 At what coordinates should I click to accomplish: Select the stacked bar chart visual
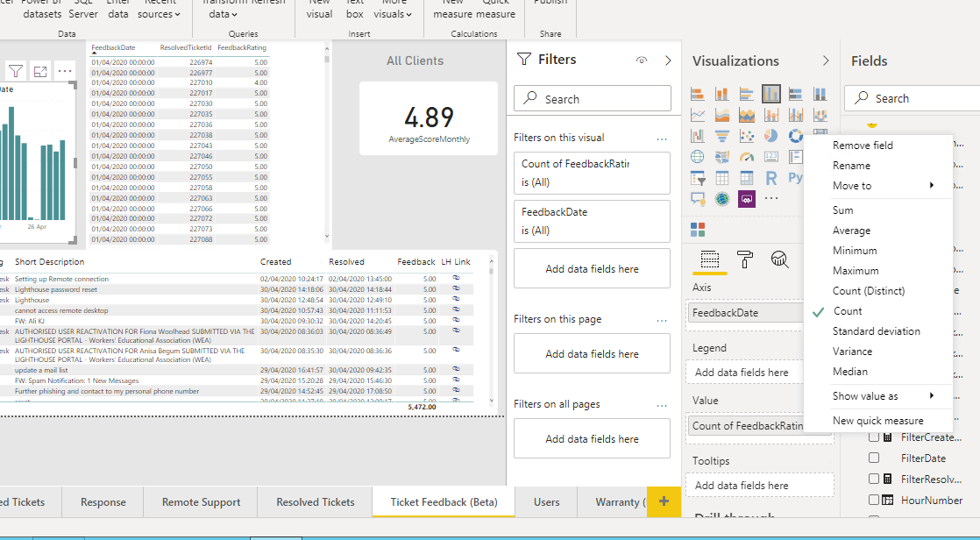(698, 95)
